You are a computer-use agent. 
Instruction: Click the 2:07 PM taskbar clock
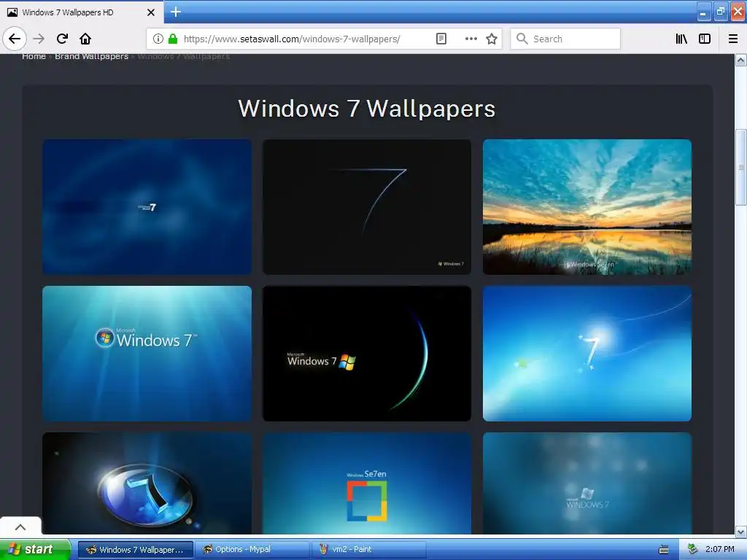(x=720, y=550)
